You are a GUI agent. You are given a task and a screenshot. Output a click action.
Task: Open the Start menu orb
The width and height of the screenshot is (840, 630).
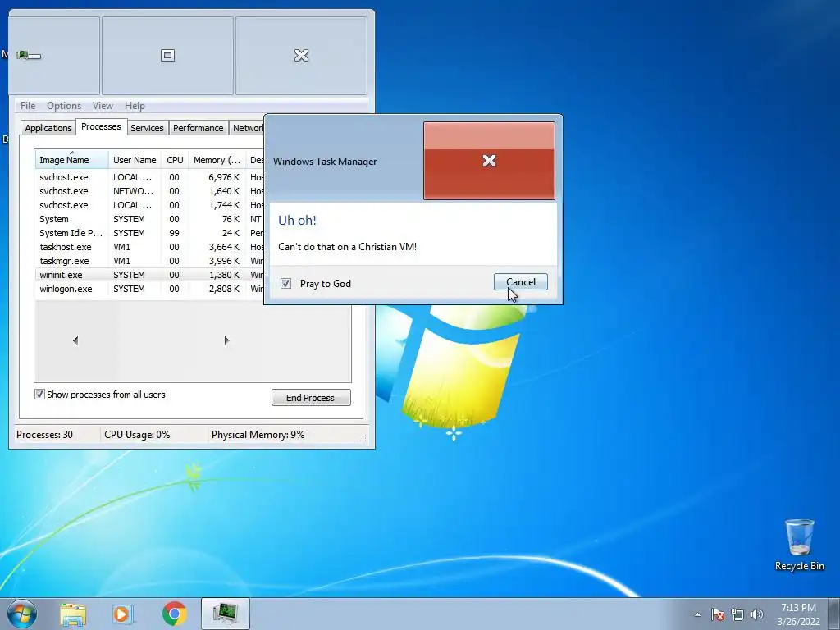point(21,614)
